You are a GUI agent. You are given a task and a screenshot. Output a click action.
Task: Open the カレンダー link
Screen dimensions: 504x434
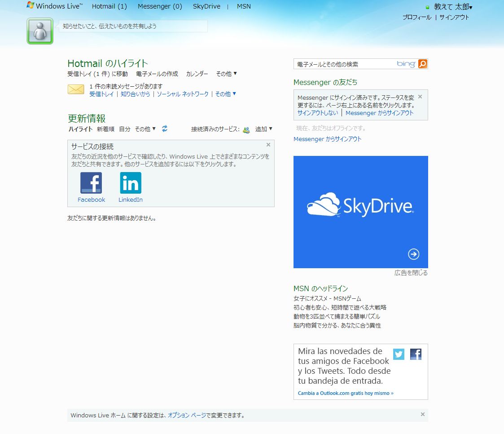point(197,74)
